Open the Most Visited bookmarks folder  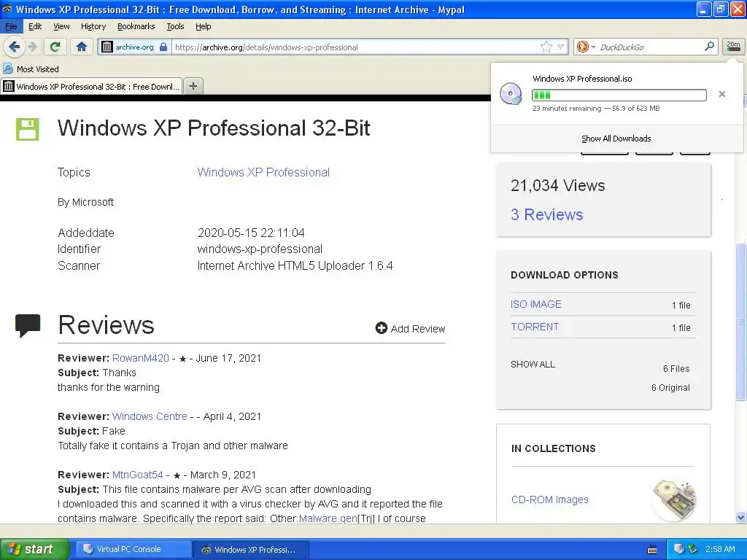pos(31,69)
